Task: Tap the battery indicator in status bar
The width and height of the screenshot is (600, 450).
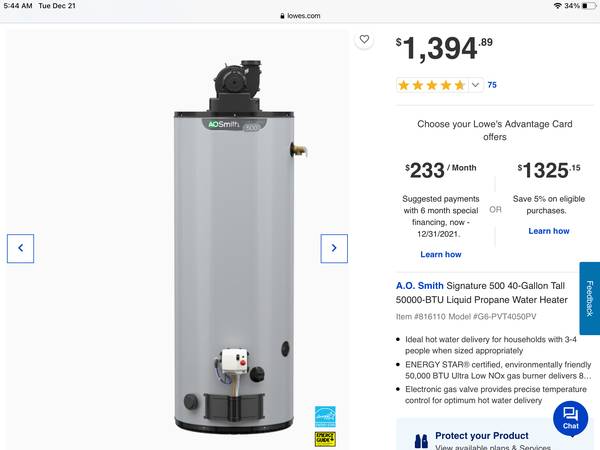Action: [x=589, y=6]
